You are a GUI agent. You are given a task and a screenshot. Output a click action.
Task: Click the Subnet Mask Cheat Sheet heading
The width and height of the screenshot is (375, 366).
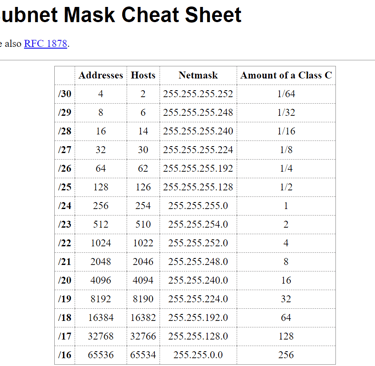(120, 15)
